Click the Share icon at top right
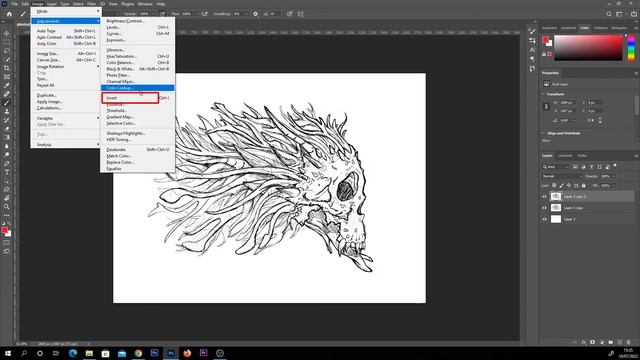640x360 pixels. [633, 14]
